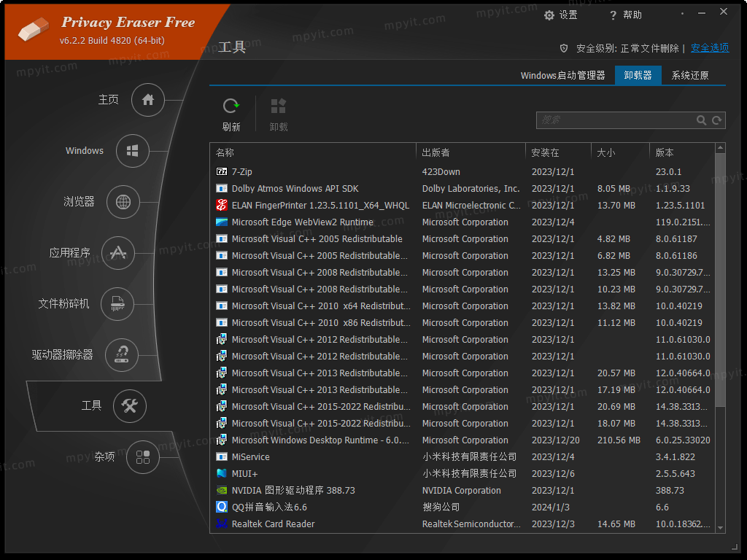The width and height of the screenshot is (747, 560).
Task: Open the 应用程序 applications icon
Action: 118,253
